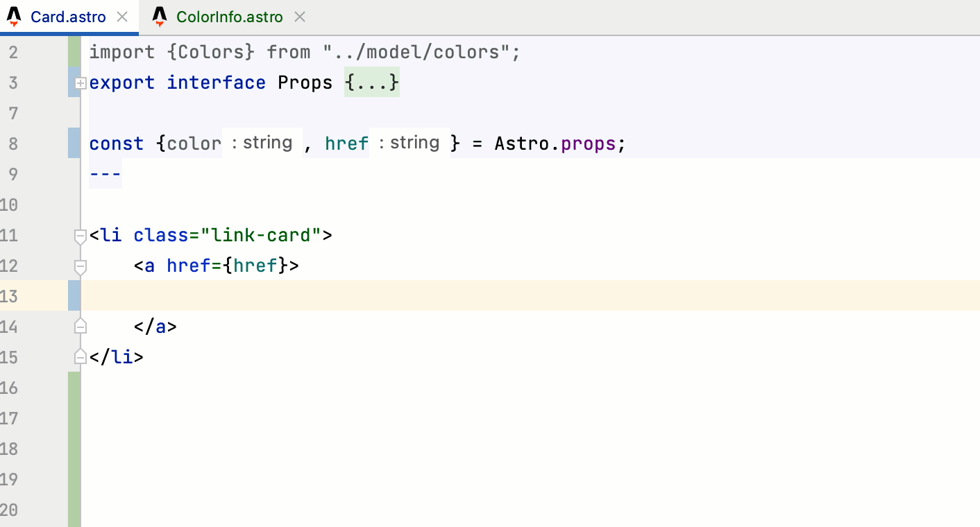Close the Card.astro tab
The height and width of the screenshot is (527, 980).
pyautogui.click(x=123, y=16)
